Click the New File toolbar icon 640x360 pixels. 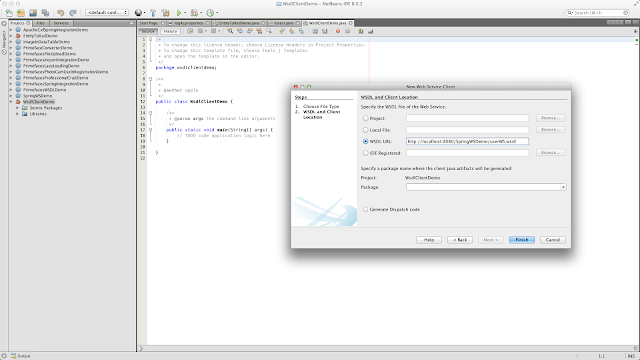coord(9,13)
